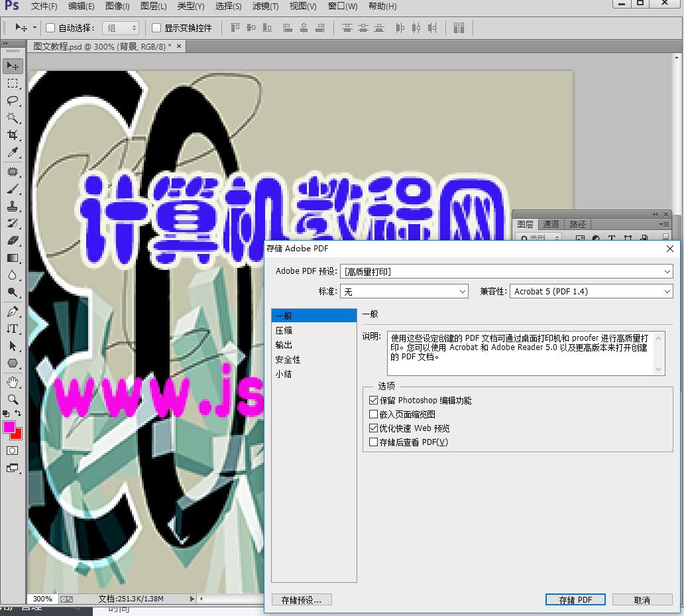Image resolution: width=684 pixels, height=616 pixels.
Task: Click align left edges icon
Action: point(288,28)
